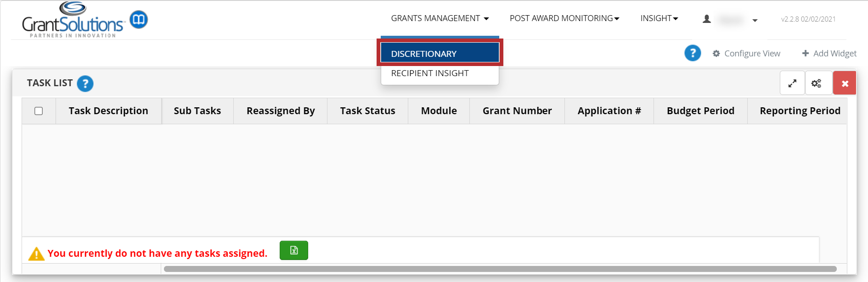Click the horizontal scrollbar of task table
The image size is (868, 282).
[x=500, y=269]
